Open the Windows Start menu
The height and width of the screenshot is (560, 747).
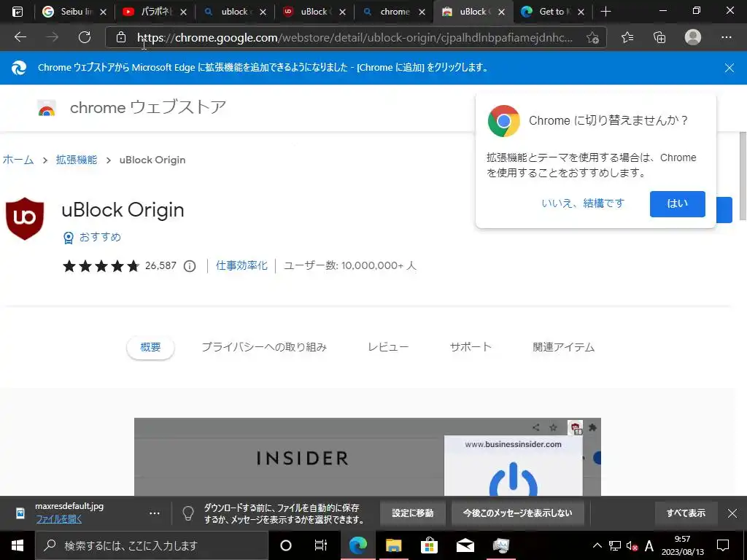tap(18, 545)
